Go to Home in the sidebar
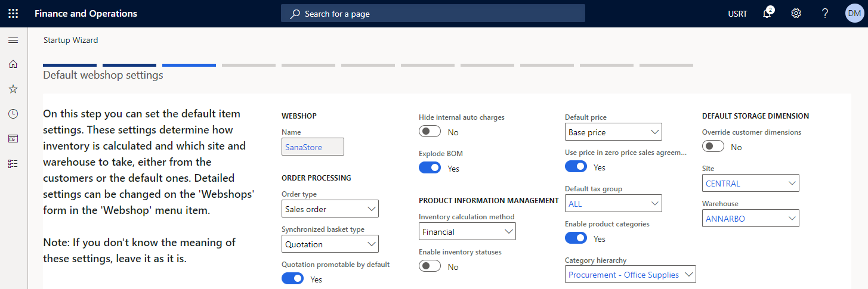 tap(13, 64)
